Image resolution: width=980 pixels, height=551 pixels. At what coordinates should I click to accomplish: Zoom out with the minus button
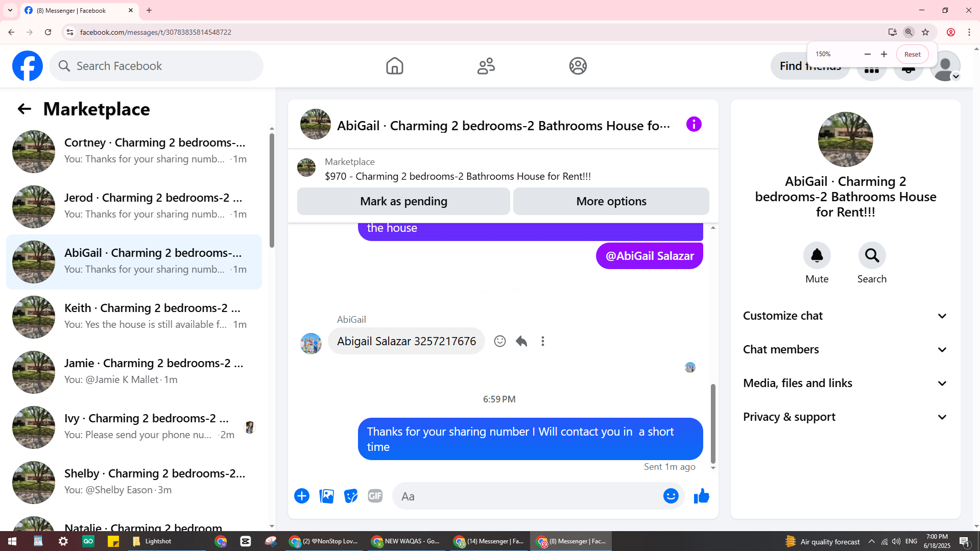point(867,54)
